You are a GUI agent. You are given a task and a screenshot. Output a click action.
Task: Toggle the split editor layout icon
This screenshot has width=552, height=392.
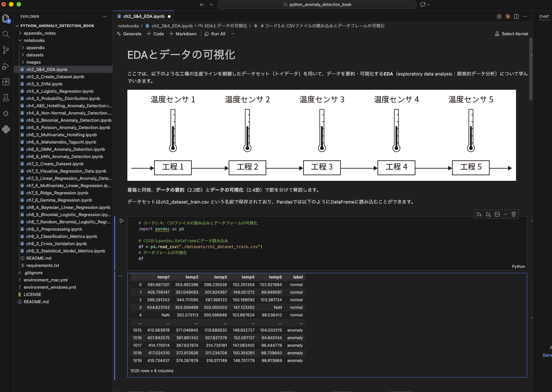point(516,16)
